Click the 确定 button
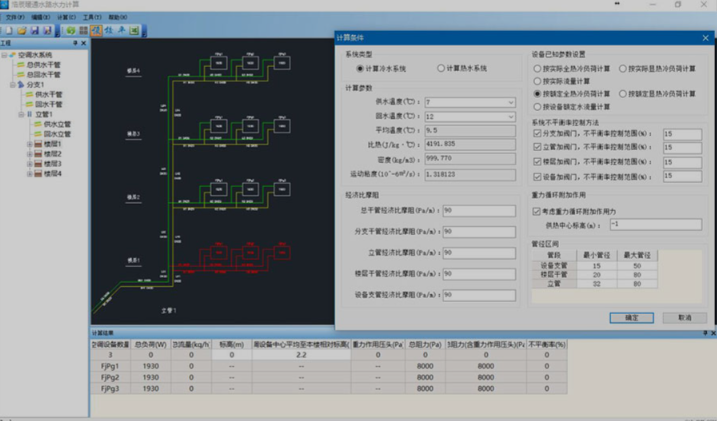Image resolution: width=717 pixels, height=421 pixels. tap(631, 317)
